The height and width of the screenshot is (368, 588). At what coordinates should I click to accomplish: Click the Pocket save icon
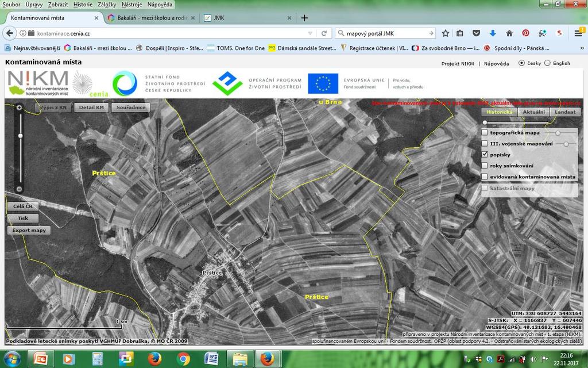click(x=476, y=33)
